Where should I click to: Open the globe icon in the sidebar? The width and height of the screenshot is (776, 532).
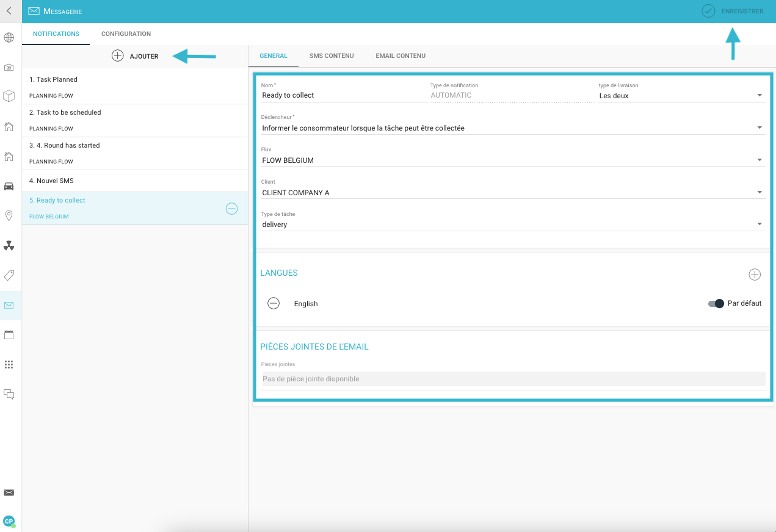pos(9,38)
